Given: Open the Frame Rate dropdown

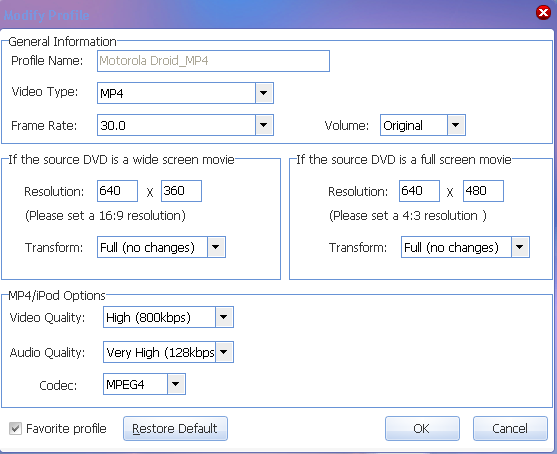Looking at the screenshot, I should pos(264,125).
